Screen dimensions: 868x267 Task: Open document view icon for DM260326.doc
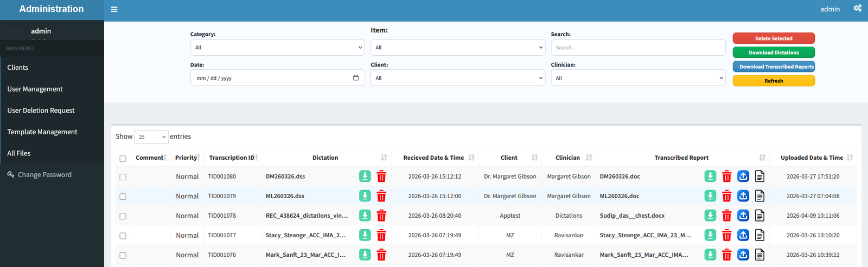pyautogui.click(x=760, y=176)
